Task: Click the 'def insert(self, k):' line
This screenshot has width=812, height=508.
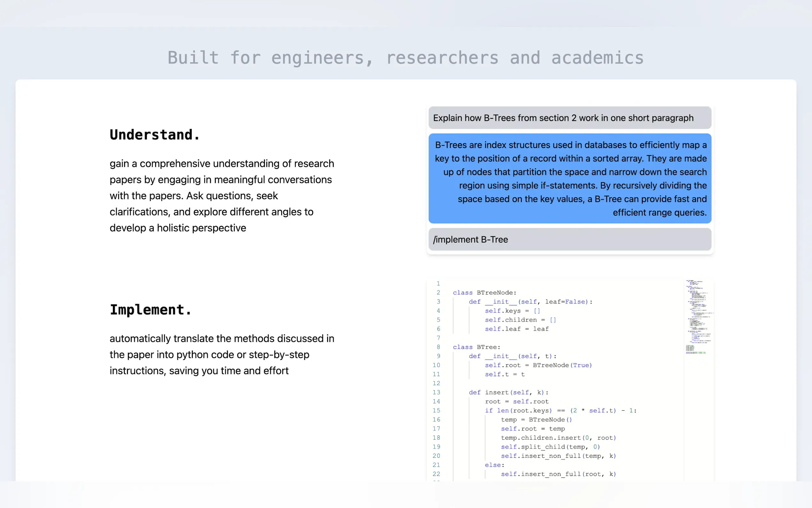Action: point(508,393)
